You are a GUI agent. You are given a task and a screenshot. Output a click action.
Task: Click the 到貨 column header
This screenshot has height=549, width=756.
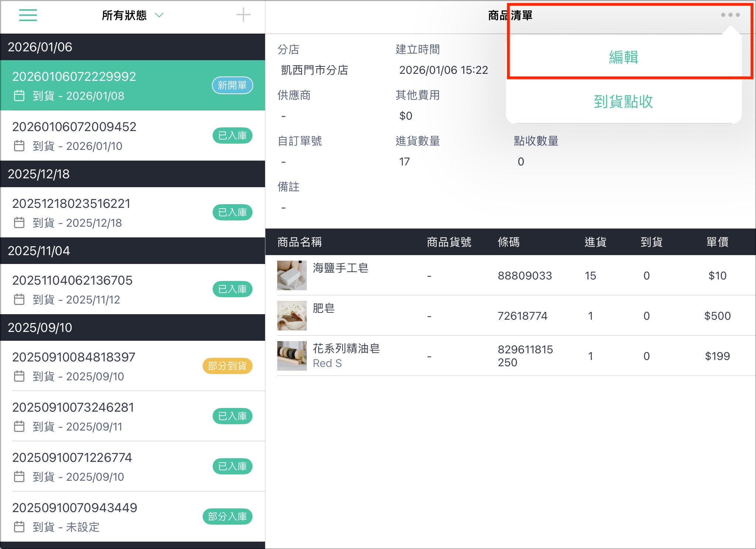[x=651, y=242]
